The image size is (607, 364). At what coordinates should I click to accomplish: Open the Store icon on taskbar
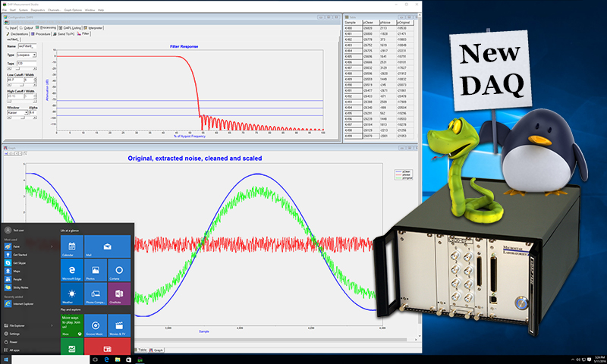[x=128, y=359]
